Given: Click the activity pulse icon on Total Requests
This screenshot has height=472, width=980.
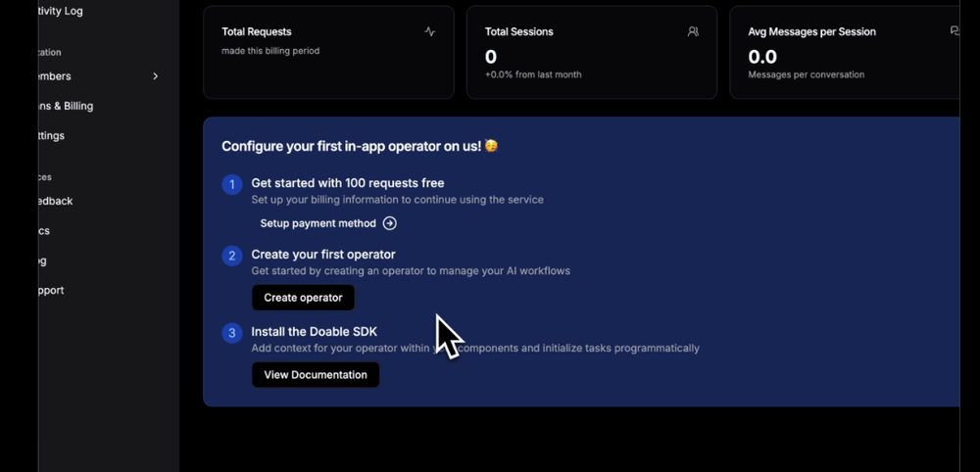Looking at the screenshot, I should 430,31.
